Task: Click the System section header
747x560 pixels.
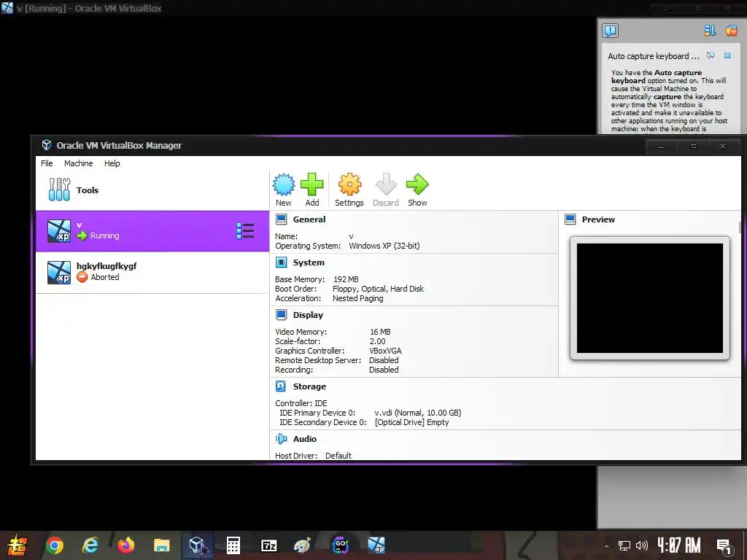Action: 309,262
